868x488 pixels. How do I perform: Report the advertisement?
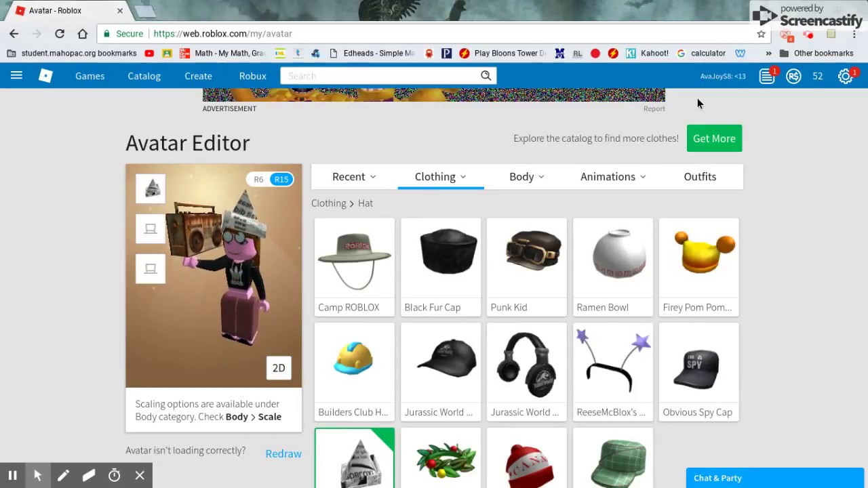[x=654, y=108]
